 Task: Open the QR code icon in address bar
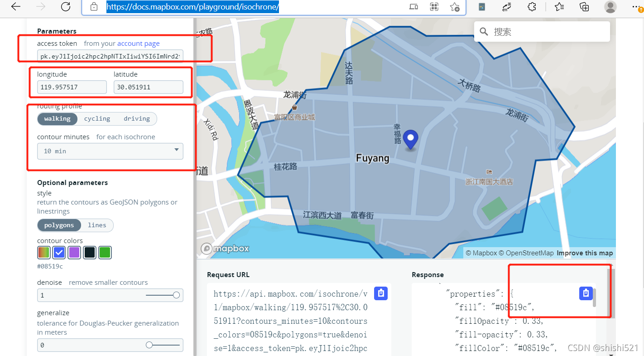pyautogui.click(x=434, y=7)
